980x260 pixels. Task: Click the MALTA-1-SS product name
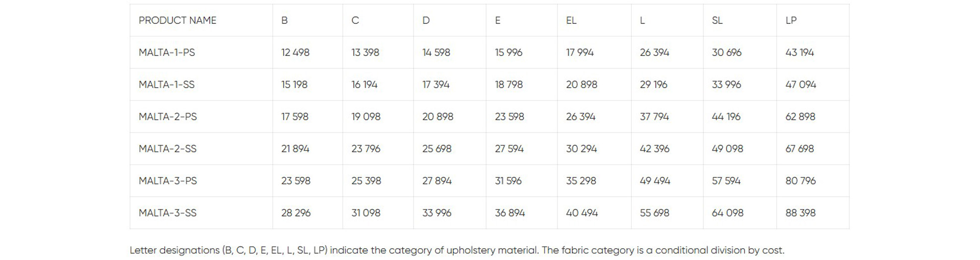pos(167,85)
